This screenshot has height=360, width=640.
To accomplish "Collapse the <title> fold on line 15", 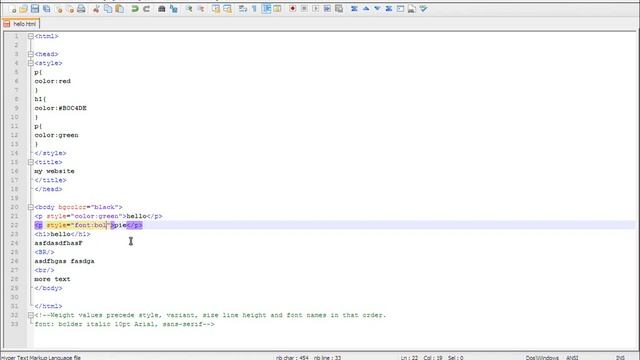I will coord(31,162).
